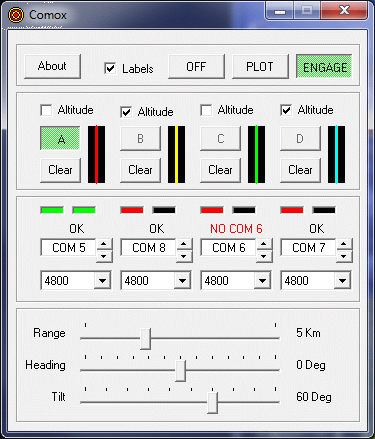This screenshot has width=375, height=439.
Task: Click black indicator above COM 8
Action: [164, 210]
